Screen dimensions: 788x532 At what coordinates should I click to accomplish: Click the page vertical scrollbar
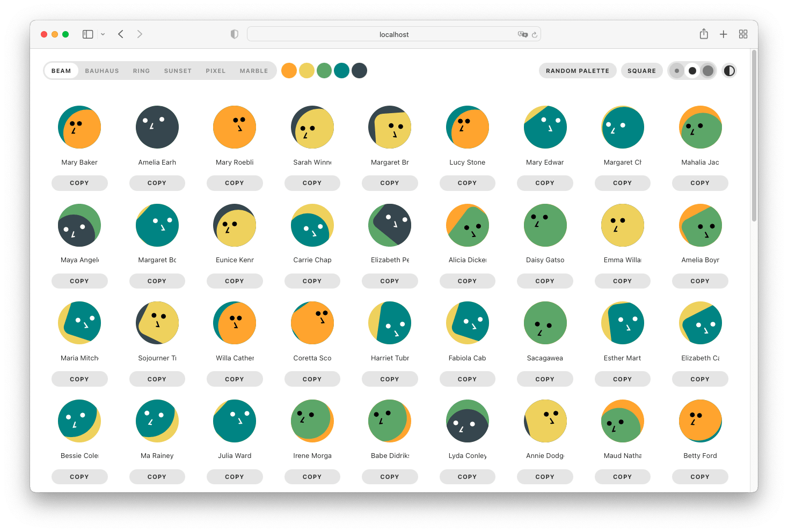click(x=754, y=136)
